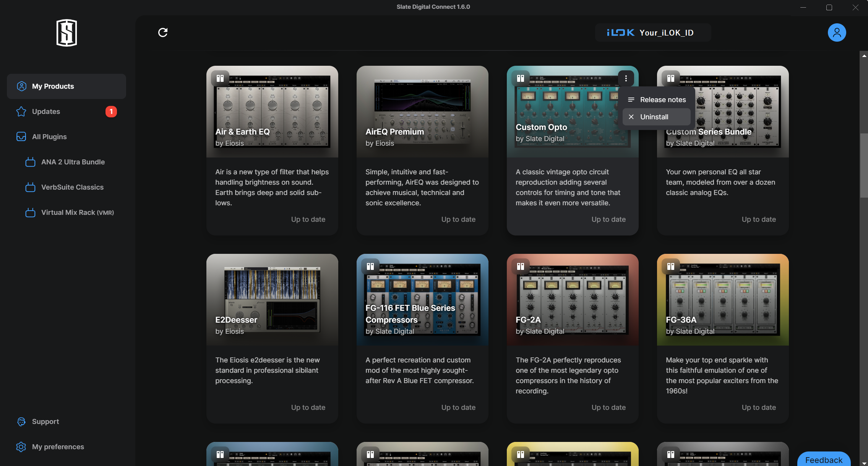Choose Uninstall from the context menu
The image size is (868, 466).
654,117
